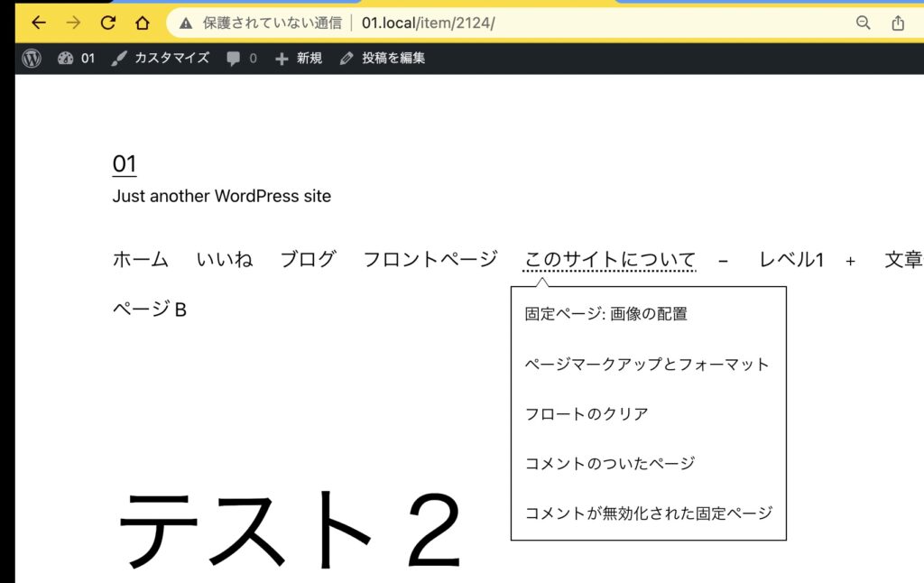
Task: Click the WordPress logo in admin bar
Action: pos(32,59)
